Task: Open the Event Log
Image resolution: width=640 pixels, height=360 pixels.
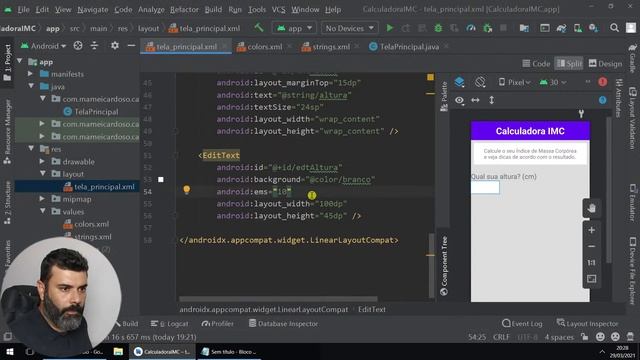Action: (522, 324)
